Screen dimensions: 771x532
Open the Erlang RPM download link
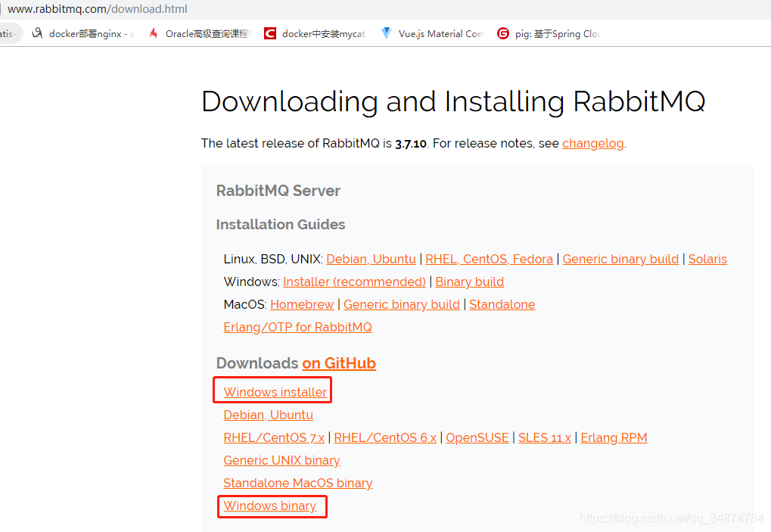pyautogui.click(x=614, y=437)
